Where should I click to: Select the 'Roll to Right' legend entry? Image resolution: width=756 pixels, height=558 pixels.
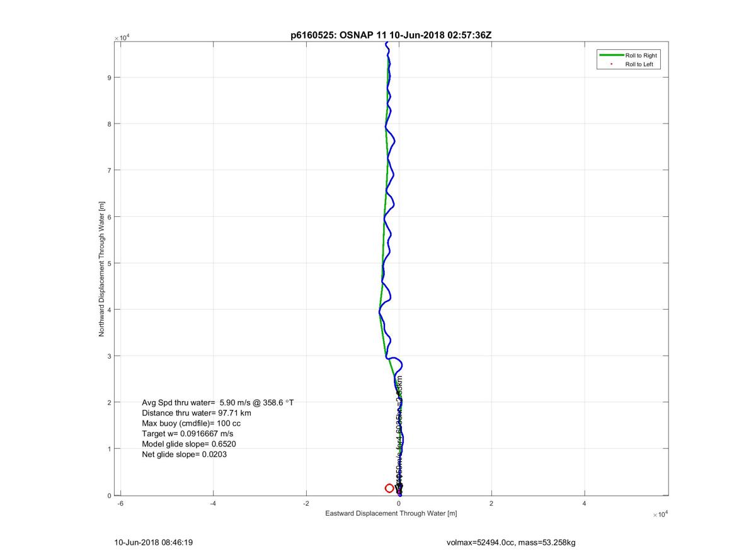point(641,55)
